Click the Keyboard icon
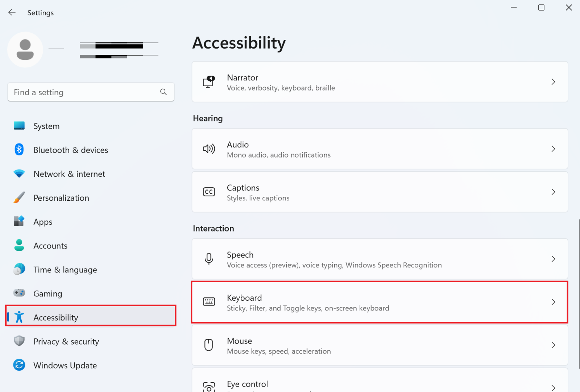This screenshot has width=580, height=392. click(209, 302)
